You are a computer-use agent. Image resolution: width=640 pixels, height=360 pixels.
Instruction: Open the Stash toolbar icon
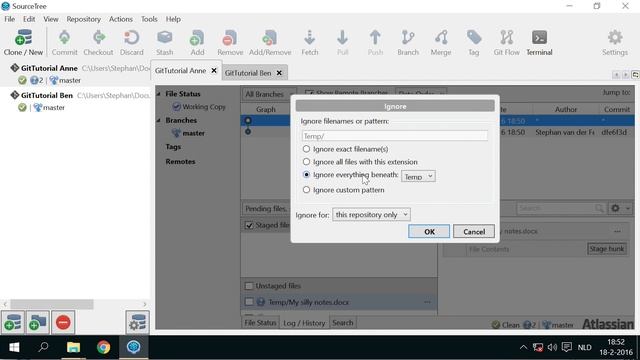coord(164,42)
